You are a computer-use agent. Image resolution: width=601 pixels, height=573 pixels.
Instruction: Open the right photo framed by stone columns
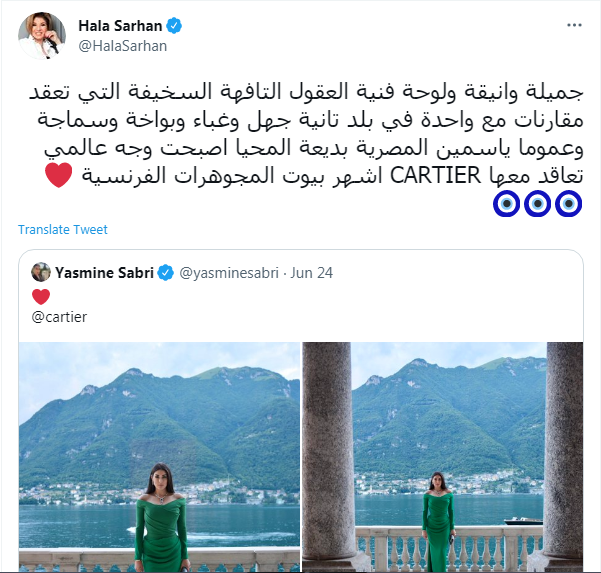click(443, 456)
